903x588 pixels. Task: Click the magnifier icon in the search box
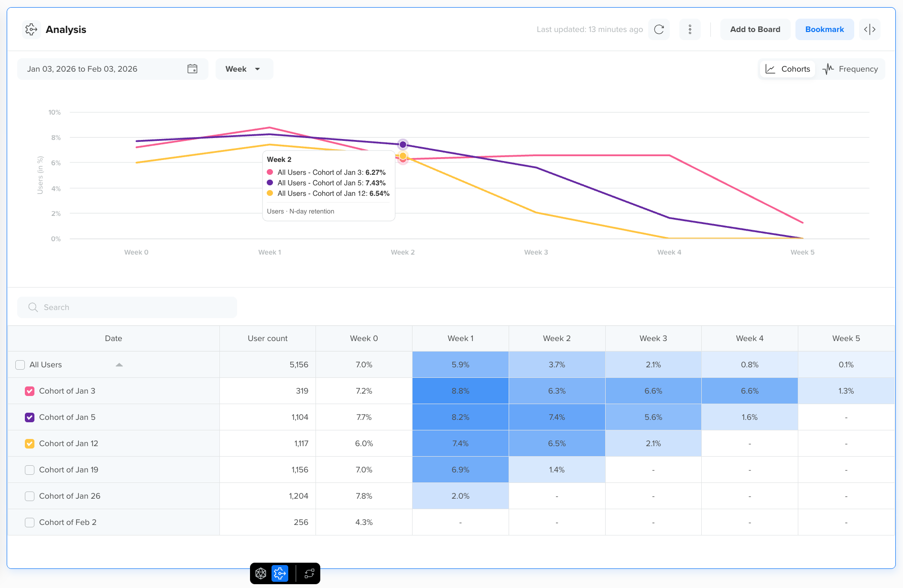(x=33, y=307)
